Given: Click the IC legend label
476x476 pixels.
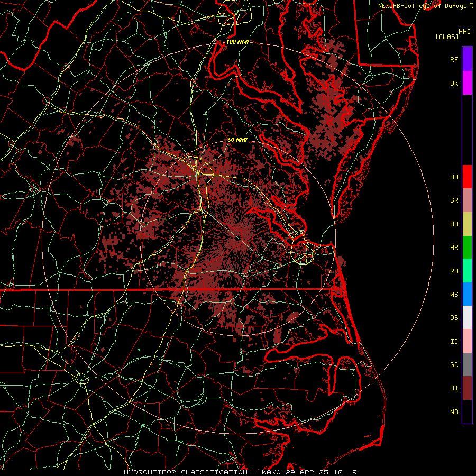Looking at the screenshot, I should (x=454, y=342).
